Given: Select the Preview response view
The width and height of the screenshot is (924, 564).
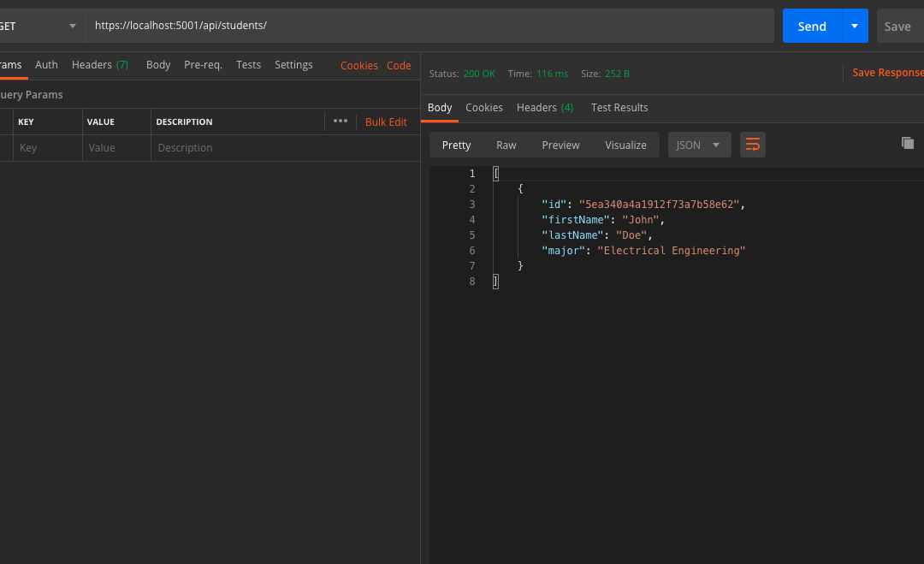Looking at the screenshot, I should (x=560, y=145).
